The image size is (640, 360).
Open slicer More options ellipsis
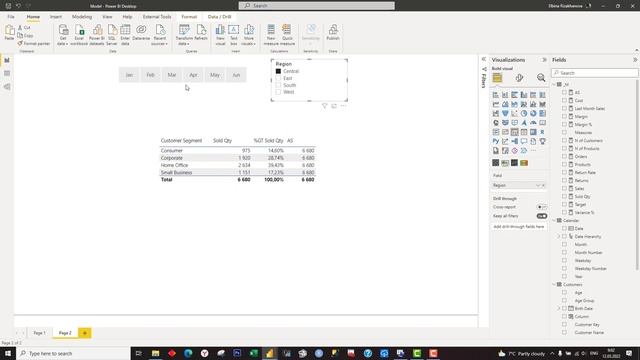tap(343, 106)
